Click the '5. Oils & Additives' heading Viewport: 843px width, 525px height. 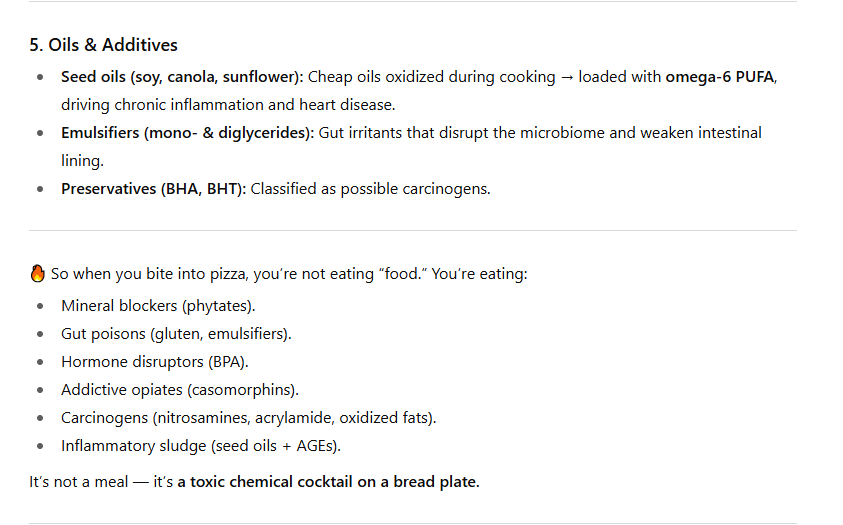coord(103,45)
